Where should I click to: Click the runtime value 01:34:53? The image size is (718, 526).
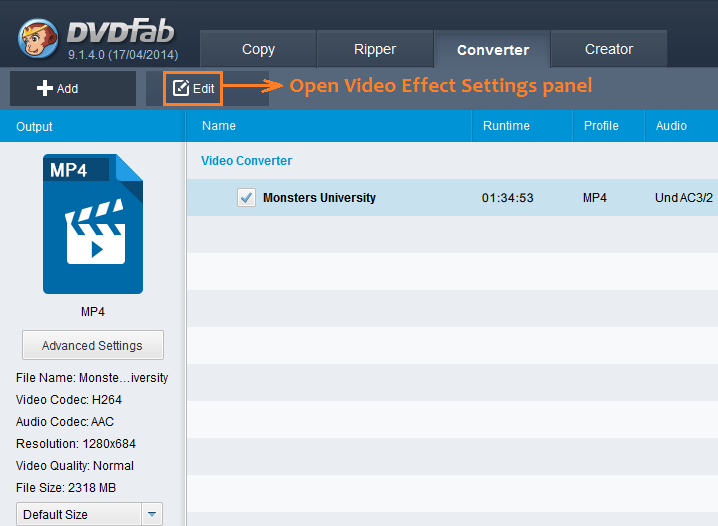507,198
